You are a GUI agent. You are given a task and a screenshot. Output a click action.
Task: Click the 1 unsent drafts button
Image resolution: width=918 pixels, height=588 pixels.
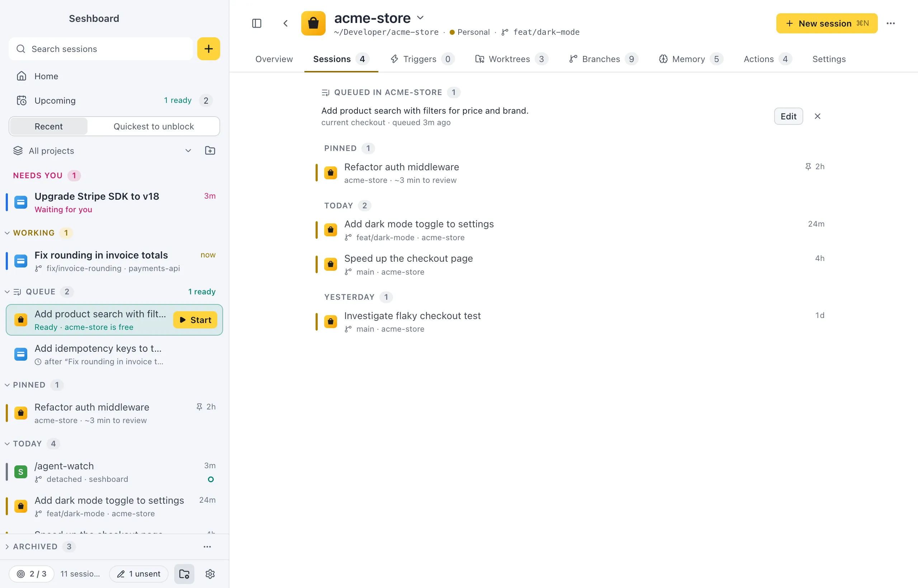[x=139, y=574]
